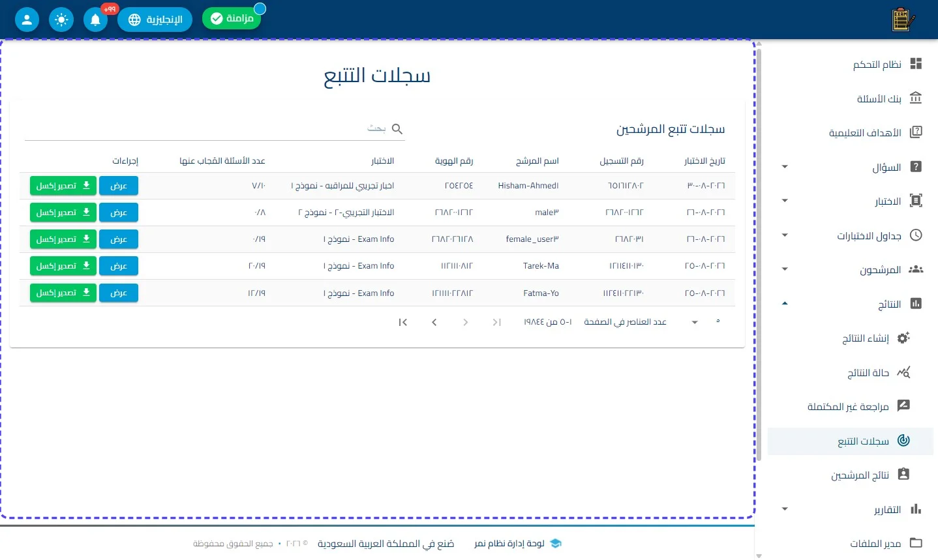Click the نتائج المرشحين badge icon
Image resolution: width=938 pixels, height=560 pixels.
click(903, 474)
